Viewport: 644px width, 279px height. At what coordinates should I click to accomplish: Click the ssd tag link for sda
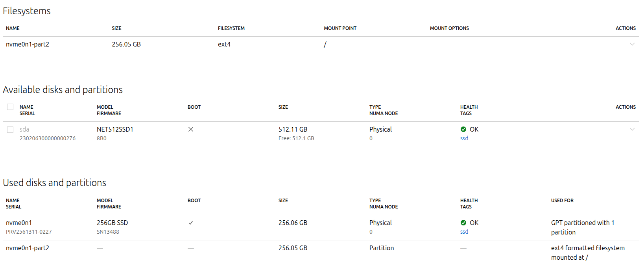(464, 138)
